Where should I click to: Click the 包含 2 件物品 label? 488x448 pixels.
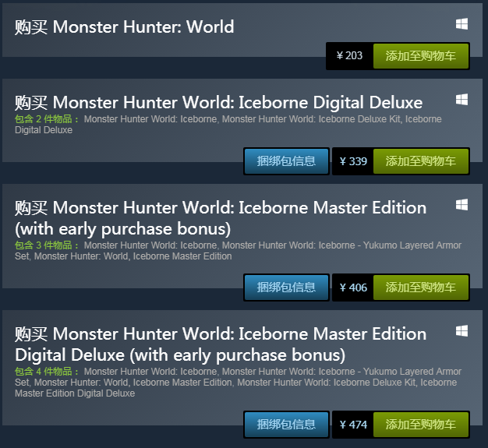click(x=47, y=119)
